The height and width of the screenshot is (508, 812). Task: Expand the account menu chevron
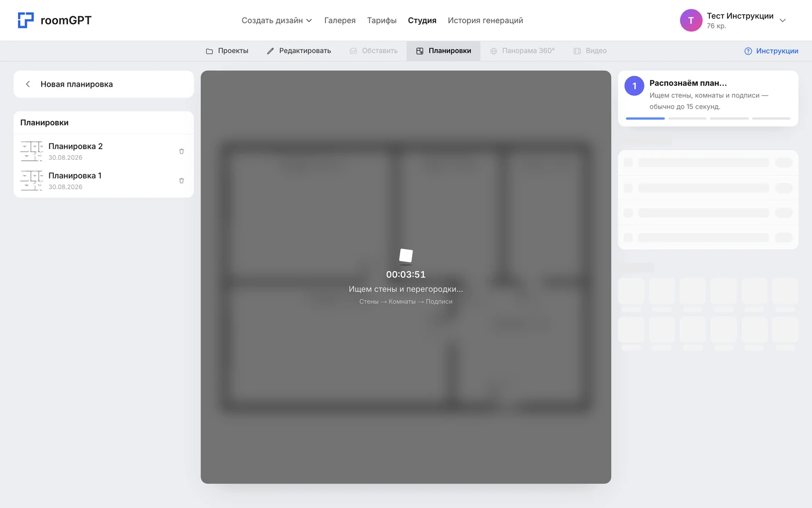pos(782,20)
